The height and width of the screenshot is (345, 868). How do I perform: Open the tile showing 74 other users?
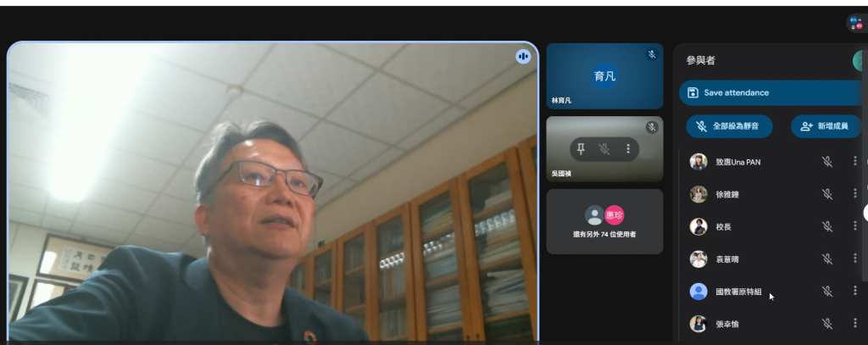pos(604,221)
